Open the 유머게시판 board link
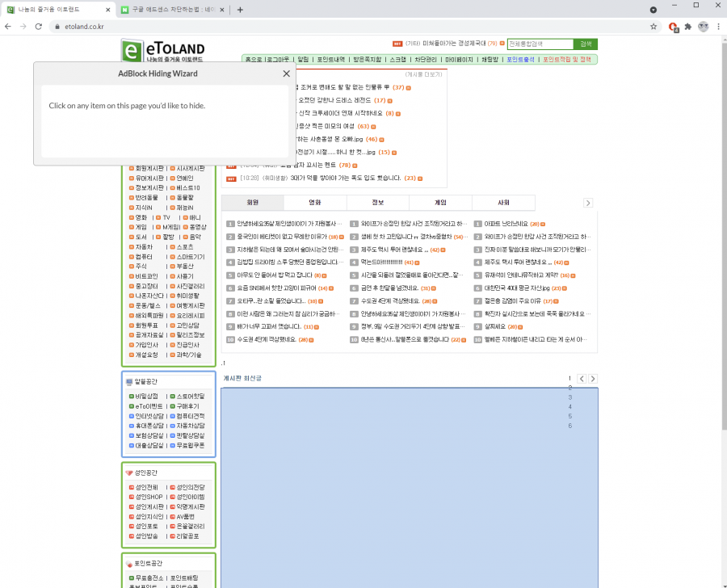 tap(149, 178)
